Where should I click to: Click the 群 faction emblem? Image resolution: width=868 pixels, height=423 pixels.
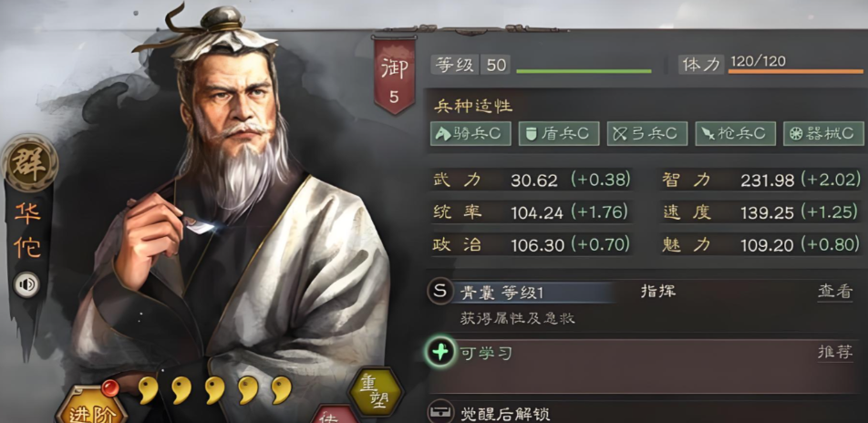pos(29,164)
